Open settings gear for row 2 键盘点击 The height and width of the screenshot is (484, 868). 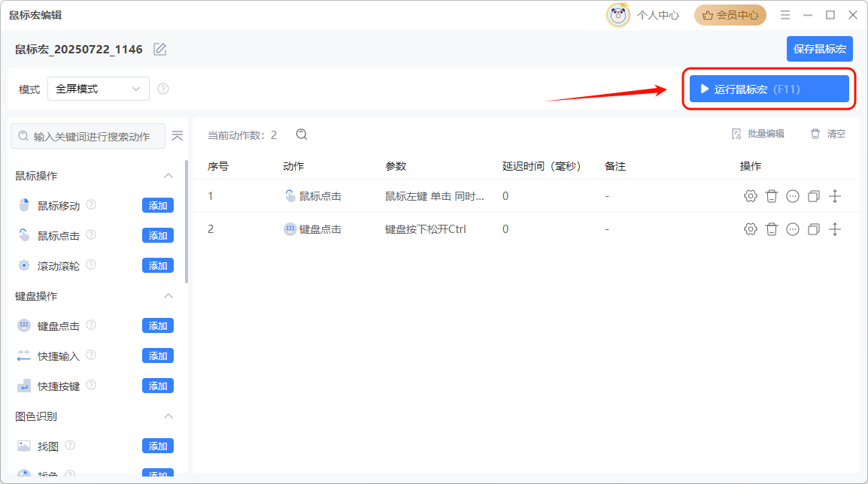pyautogui.click(x=750, y=229)
